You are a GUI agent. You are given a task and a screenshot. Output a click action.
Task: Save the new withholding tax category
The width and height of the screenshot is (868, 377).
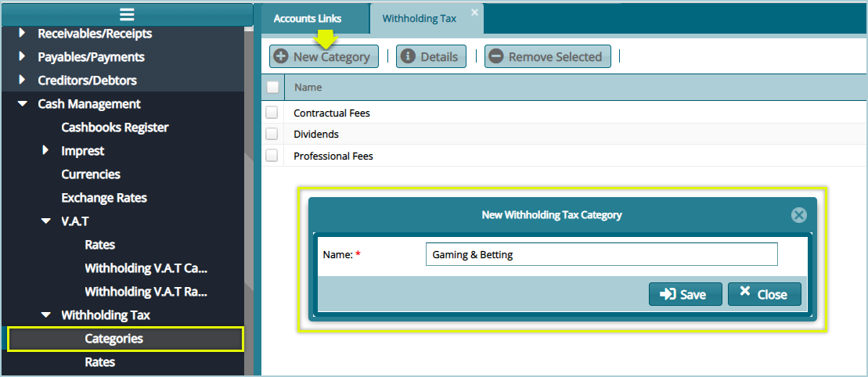pyautogui.click(x=686, y=294)
